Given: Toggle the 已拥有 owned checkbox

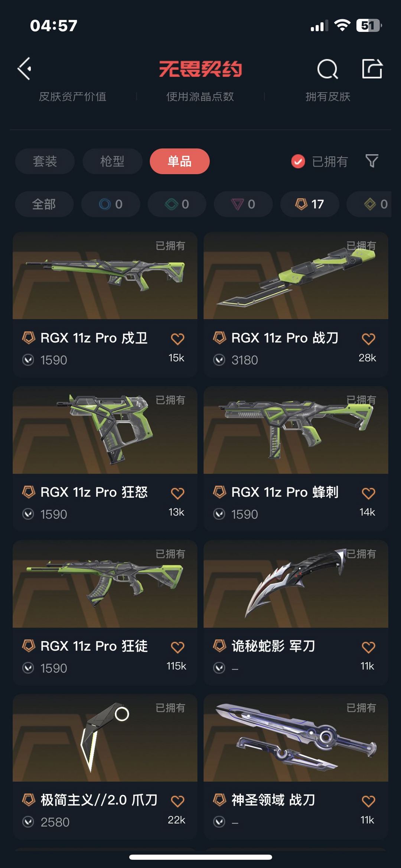Looking at the screenshot, I should coord(298,162).
